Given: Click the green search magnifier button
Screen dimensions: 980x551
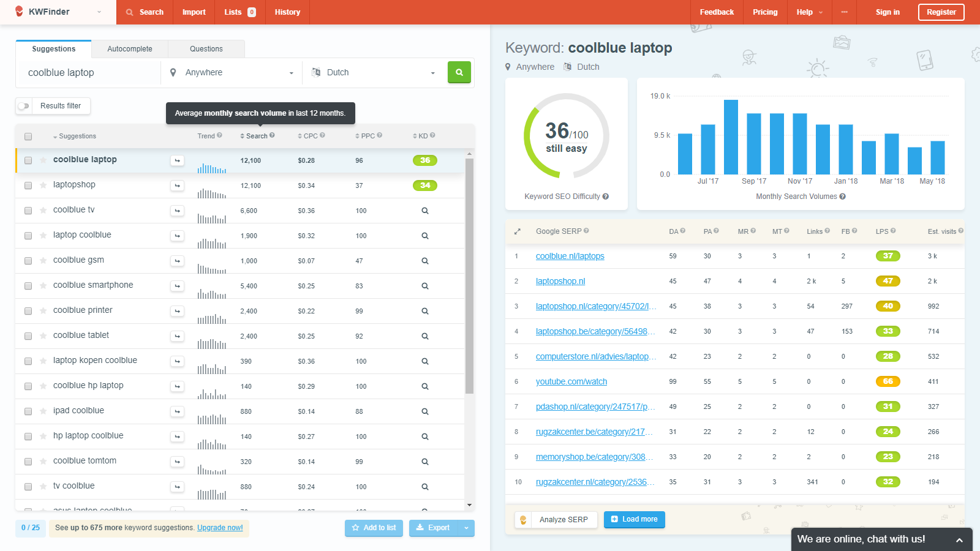Looking at the screenshot, I should pos(459,72).
